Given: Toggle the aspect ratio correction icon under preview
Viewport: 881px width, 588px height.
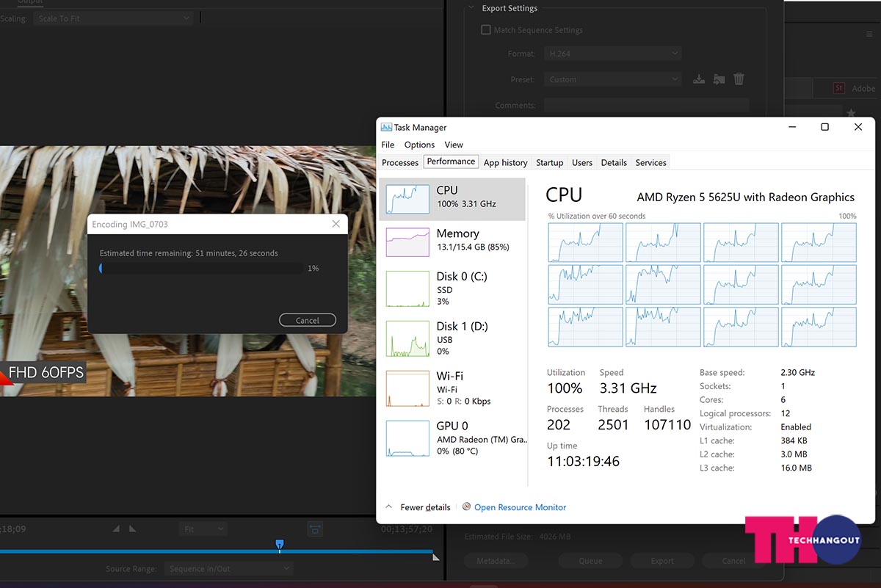Looking at the screenshot, I should 315,529.
